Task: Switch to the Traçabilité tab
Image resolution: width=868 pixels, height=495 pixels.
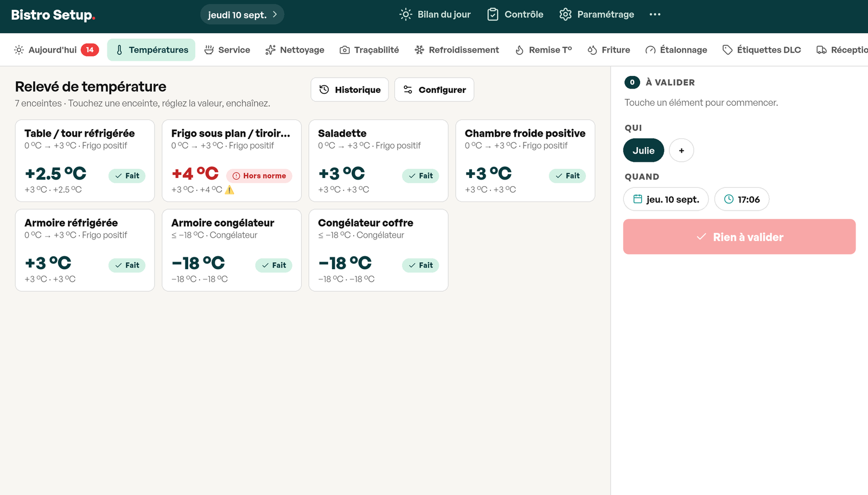Action: coord(369,50)
